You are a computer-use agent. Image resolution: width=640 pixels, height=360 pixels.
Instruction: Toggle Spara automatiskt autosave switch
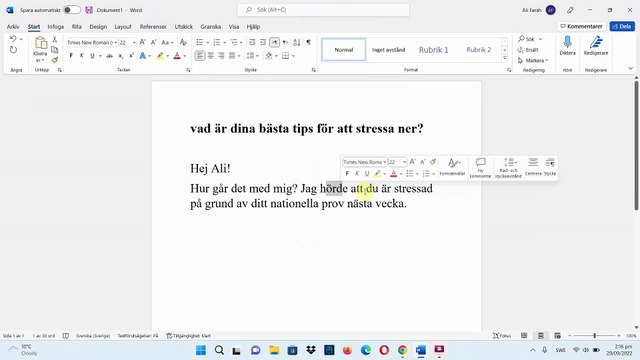[x=72, y=10]
